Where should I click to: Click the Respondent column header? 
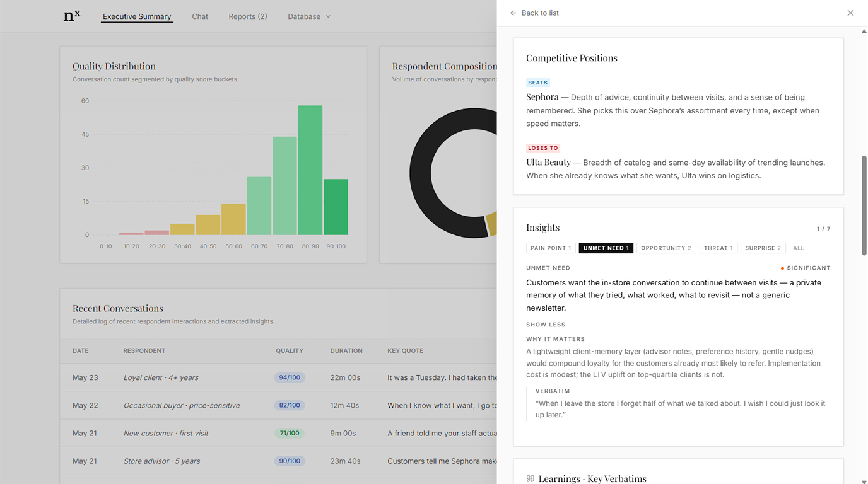coord(144,350)
